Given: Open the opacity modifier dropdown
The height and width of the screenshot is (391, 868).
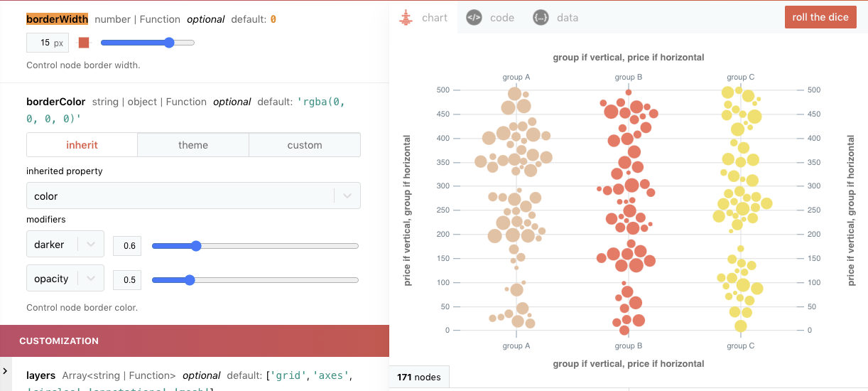Looking at the screenshot, I should [x=65, y=279].
